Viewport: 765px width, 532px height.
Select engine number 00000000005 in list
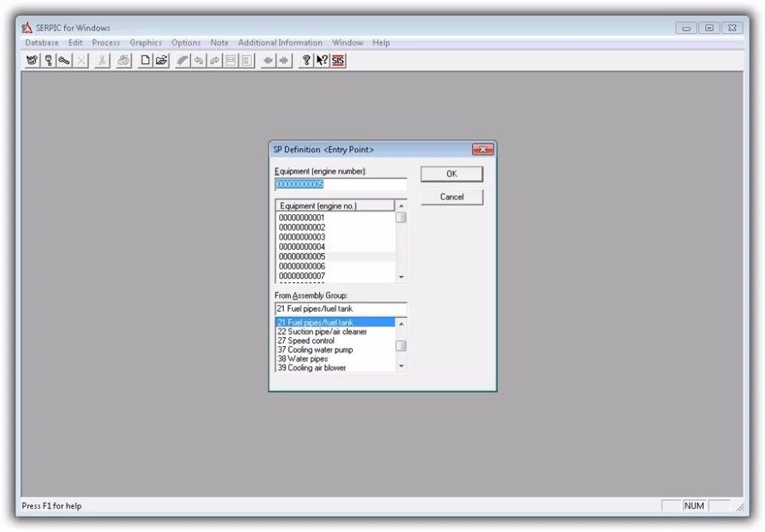coord(336,257)
